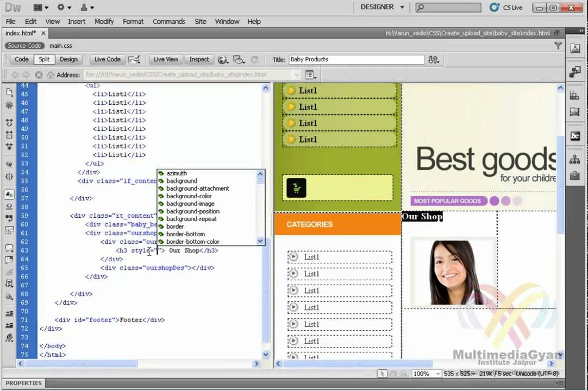The width and height of the screenshot is (588, 391).
Task: Open the Site management dropdown icon
Action: 87,7
